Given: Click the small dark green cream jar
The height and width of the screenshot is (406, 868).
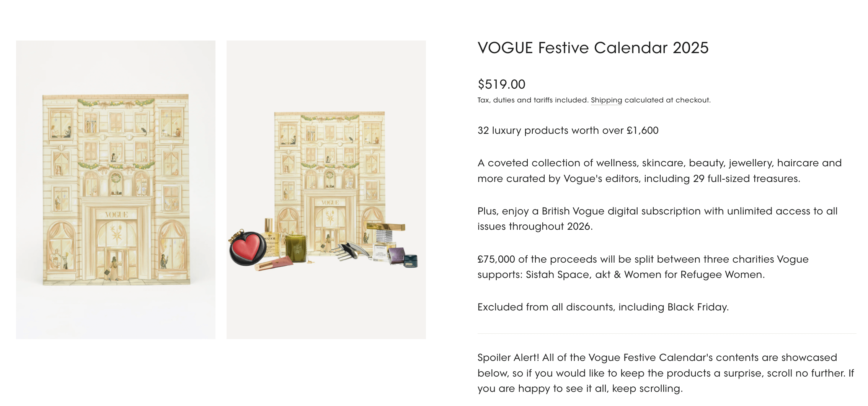Looking at the screenshot, I should [411, 260].
